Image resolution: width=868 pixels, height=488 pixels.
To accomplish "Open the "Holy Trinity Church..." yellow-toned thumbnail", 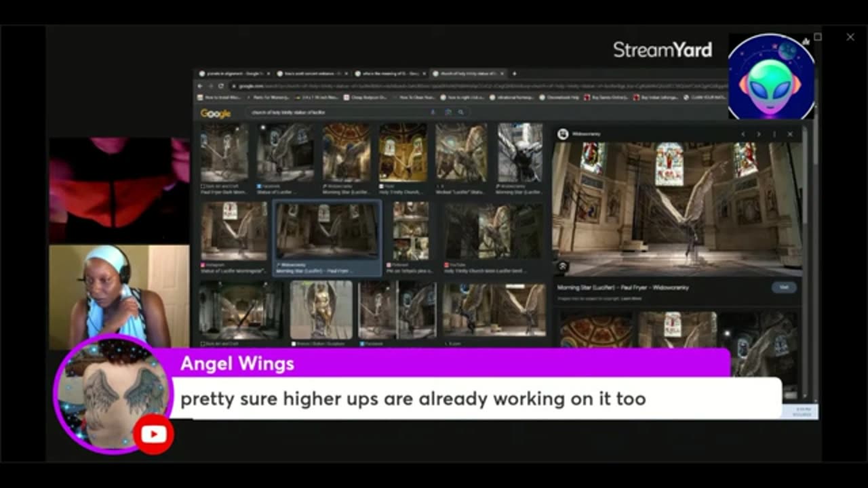I will [x=403, y=153].
